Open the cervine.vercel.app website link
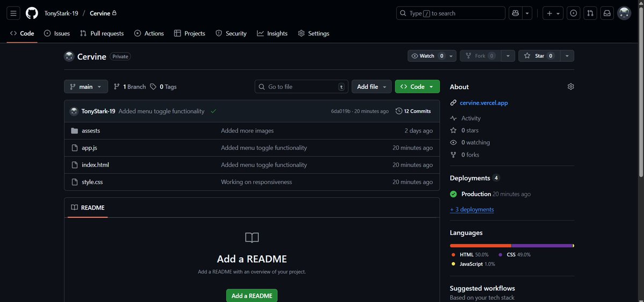Image resolution: width=644 pixels, height=302 pixels. coord(484,102)
